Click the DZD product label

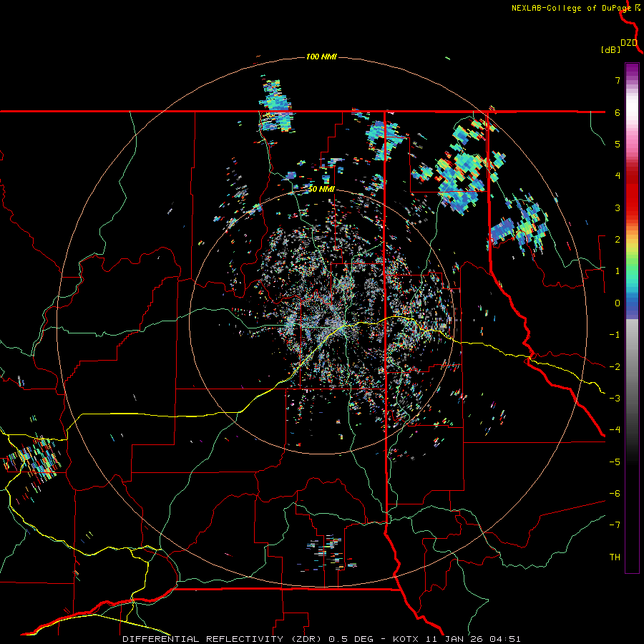(629, 43)
